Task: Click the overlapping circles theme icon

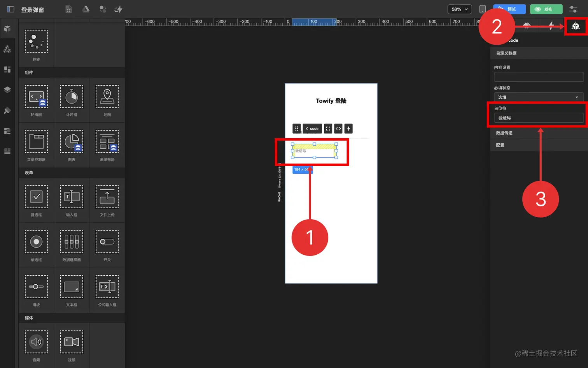Action: point(103,9)
